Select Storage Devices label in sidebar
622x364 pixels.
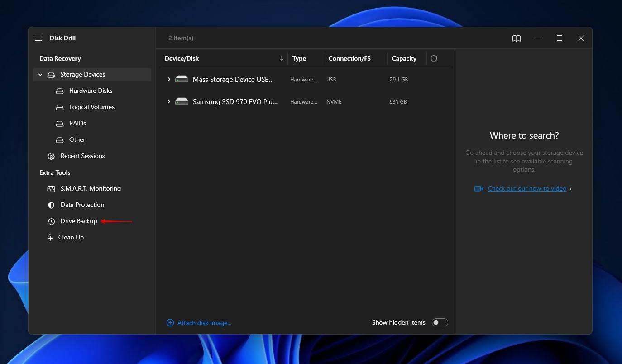83,74
